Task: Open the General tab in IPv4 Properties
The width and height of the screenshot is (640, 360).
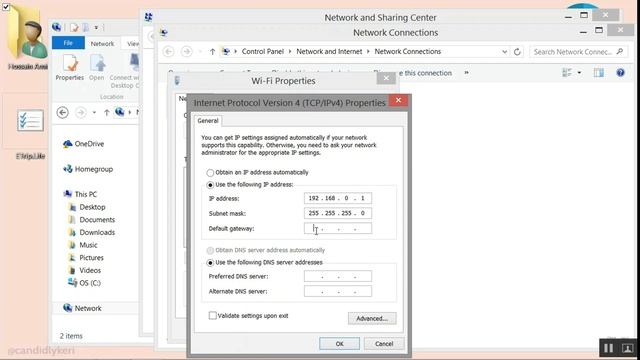Action: tap(208, 121)
